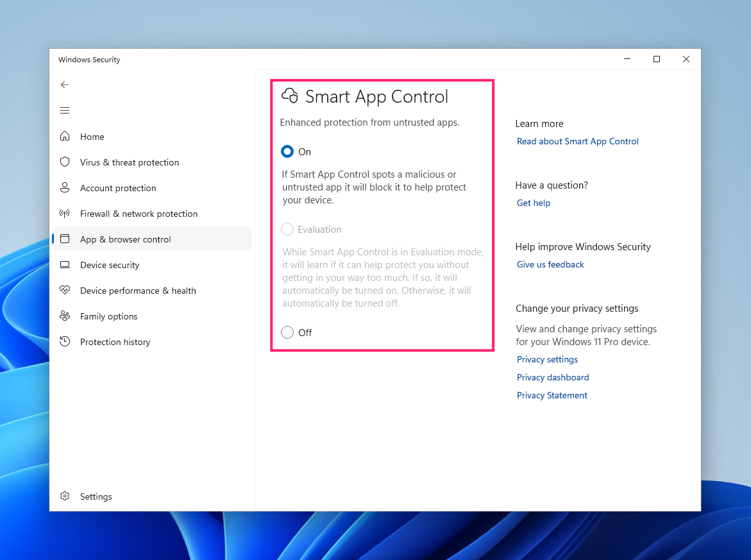
Task: Navigate to Firewall & network protection
Action: click(x=152, y=214)
